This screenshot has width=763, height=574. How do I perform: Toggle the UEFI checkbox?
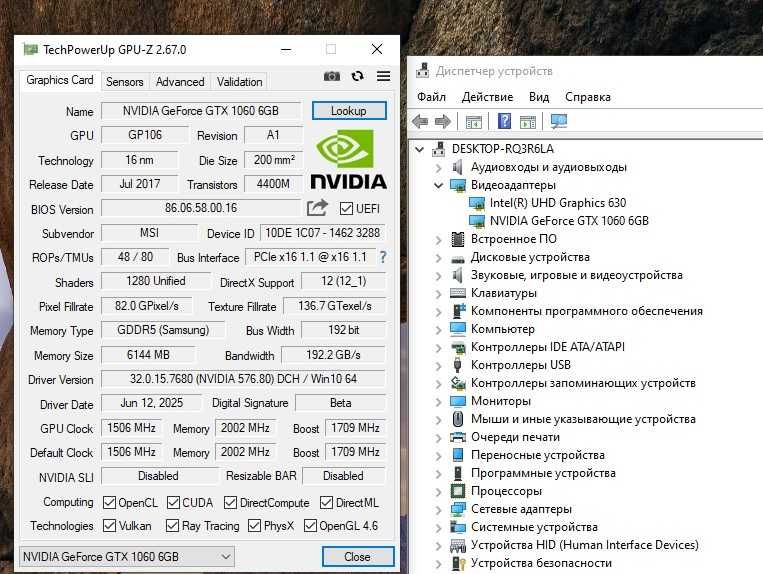pos(346,209)
